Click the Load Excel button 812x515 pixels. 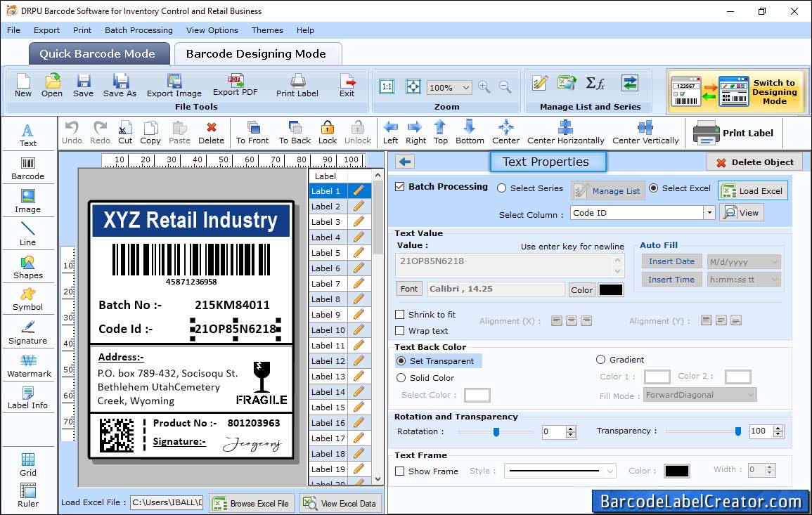[753, 190]
